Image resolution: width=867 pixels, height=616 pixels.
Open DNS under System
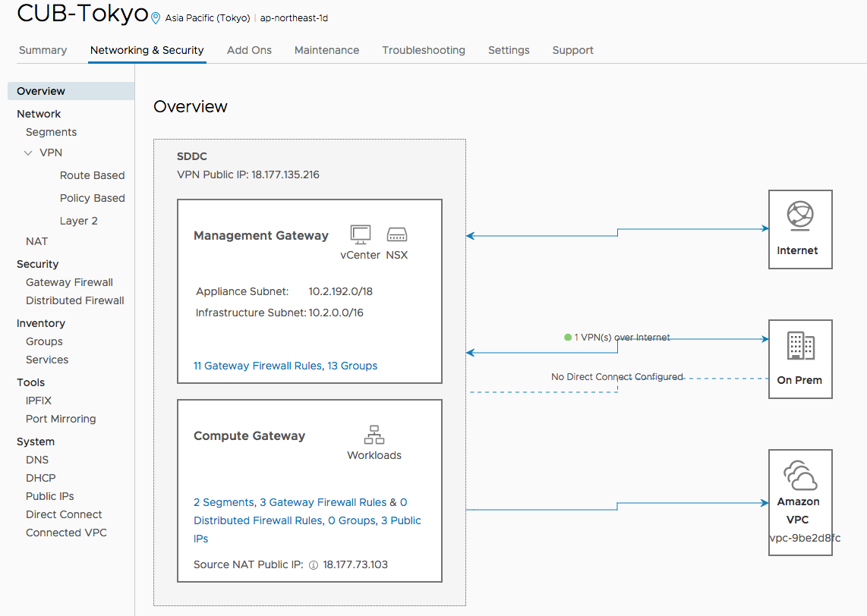pos(37,460)
